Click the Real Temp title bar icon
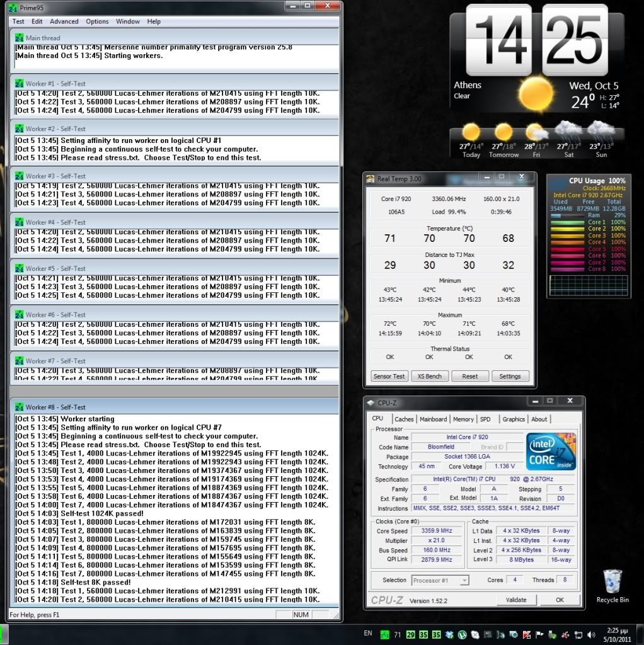The image size is (644, 645). 371,179
